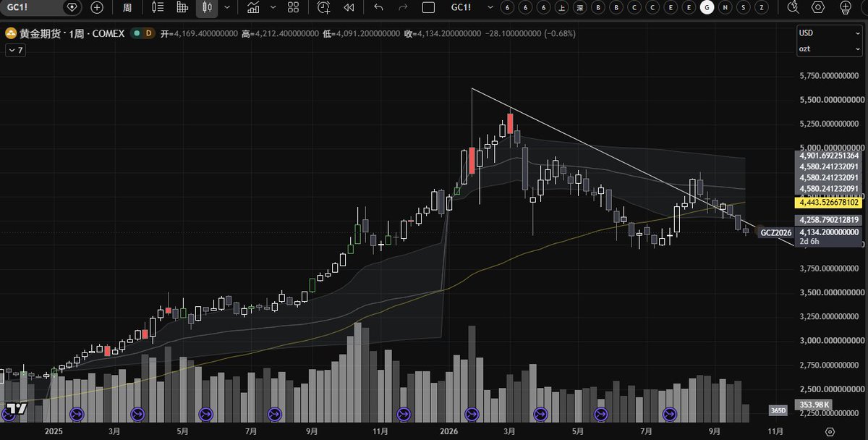
Task: Click the 4,901.692251364 price label
Action: coord(829,156)
